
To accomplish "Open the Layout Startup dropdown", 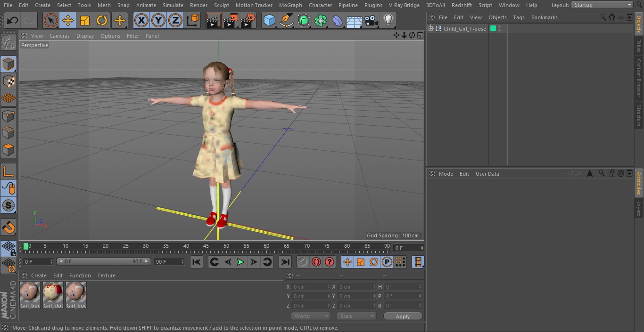I will 602,5.
